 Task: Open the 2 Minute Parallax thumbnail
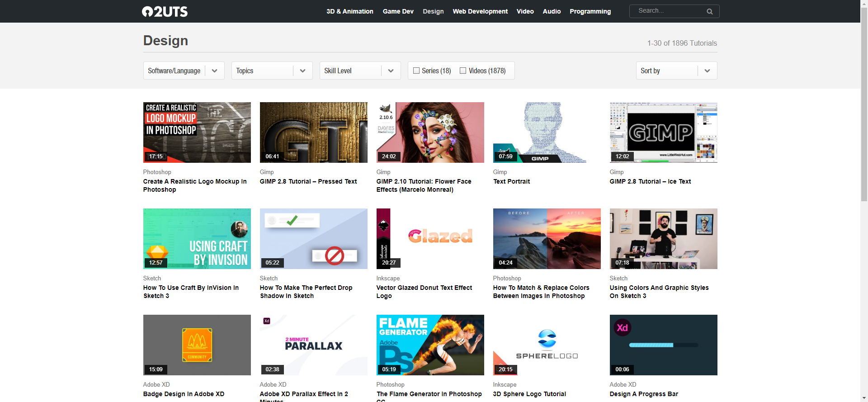[x=314, y=345]
